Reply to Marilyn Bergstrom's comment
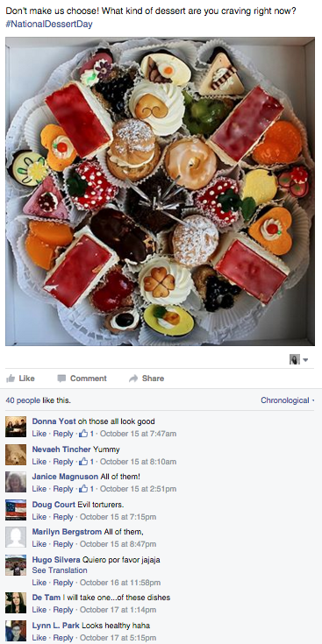The width and height of the screenshot is (322, 644). [63, 544]
